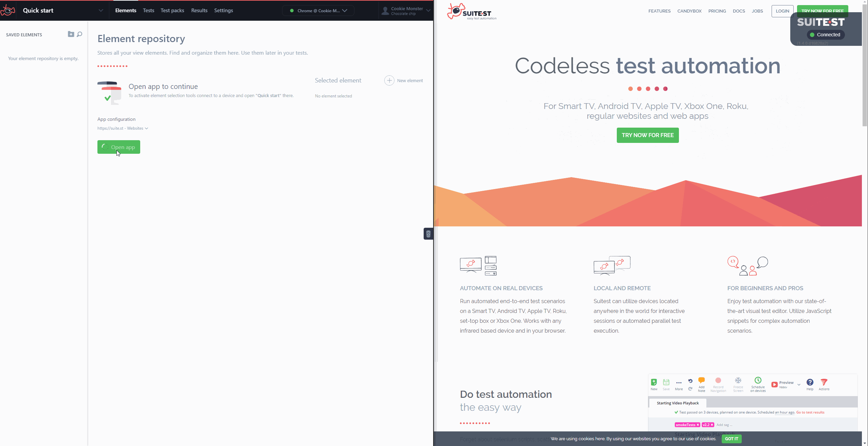Click the More dots icon in preview toolbar
Viewport: 868px width, 446px height.
(x=679, y=383)
